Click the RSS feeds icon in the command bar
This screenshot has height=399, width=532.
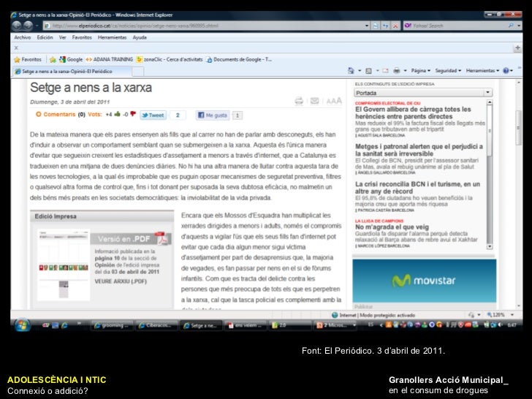[x=368, y=71]
